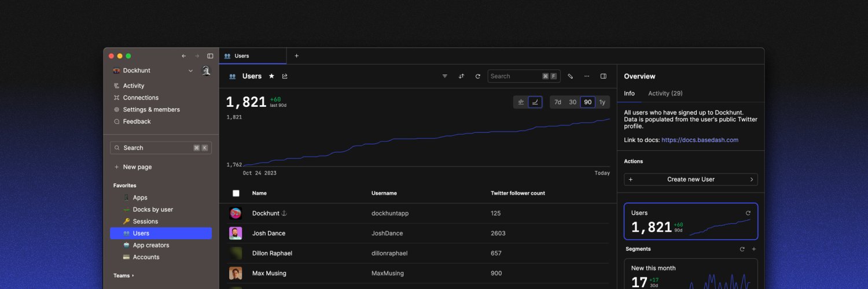
Task: Open the filter options icon
Action: click(x=445, y=76)
